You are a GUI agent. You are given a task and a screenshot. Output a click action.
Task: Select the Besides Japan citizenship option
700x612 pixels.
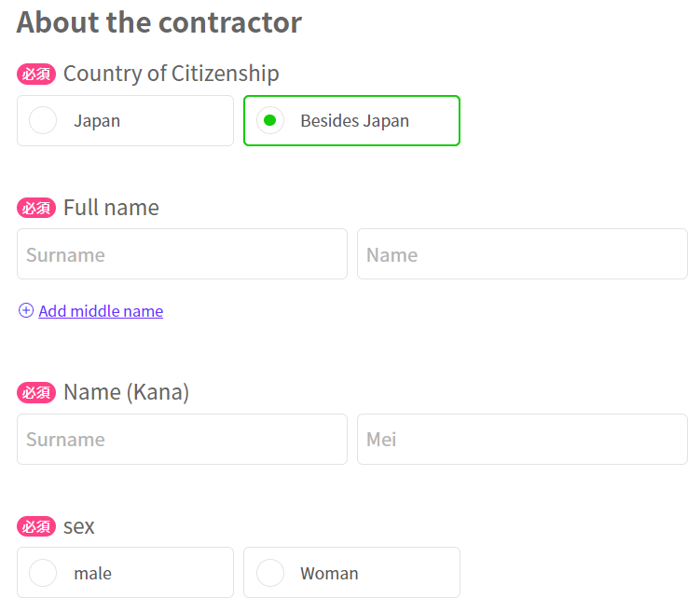tap(351, 121)
